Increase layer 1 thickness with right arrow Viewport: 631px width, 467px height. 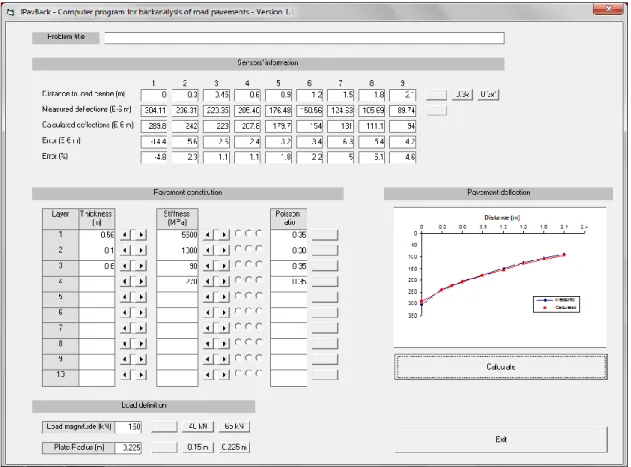click(140, 235)
